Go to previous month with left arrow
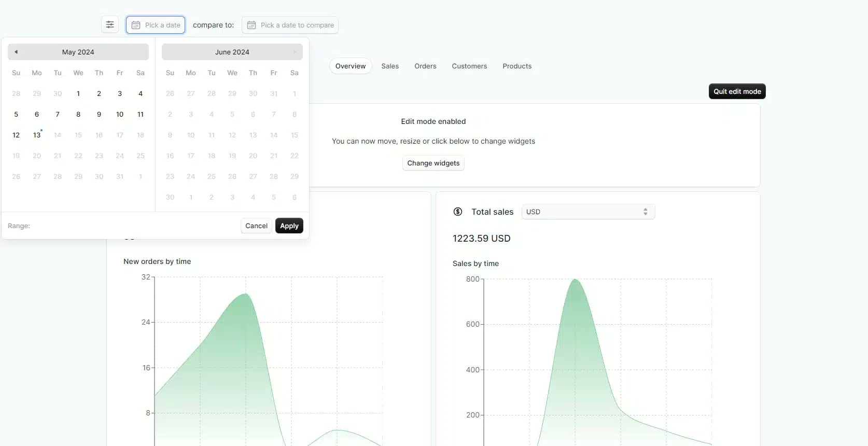Viewport: 868px width, 446px height. (16, 52)
